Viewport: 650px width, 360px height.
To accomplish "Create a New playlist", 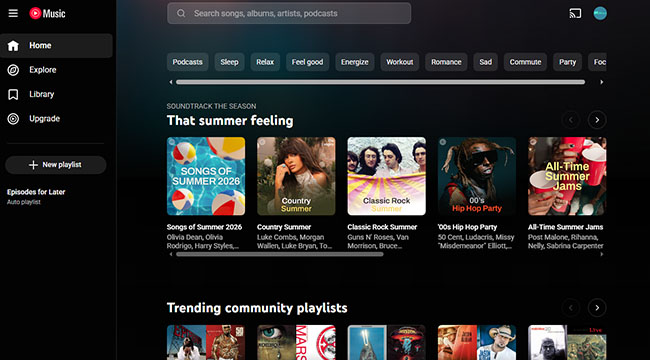I will pos(56,165).
